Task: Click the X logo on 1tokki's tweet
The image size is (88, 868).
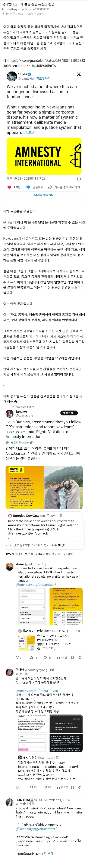Action: point(79,74)
